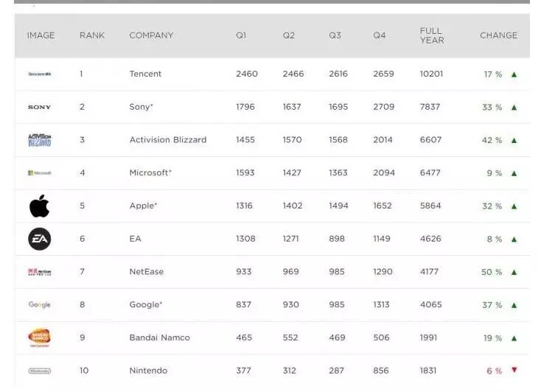Open the Activision Blizzard logo
The height and width of the screenshot is (392, 538).
[x=40, y=140]
